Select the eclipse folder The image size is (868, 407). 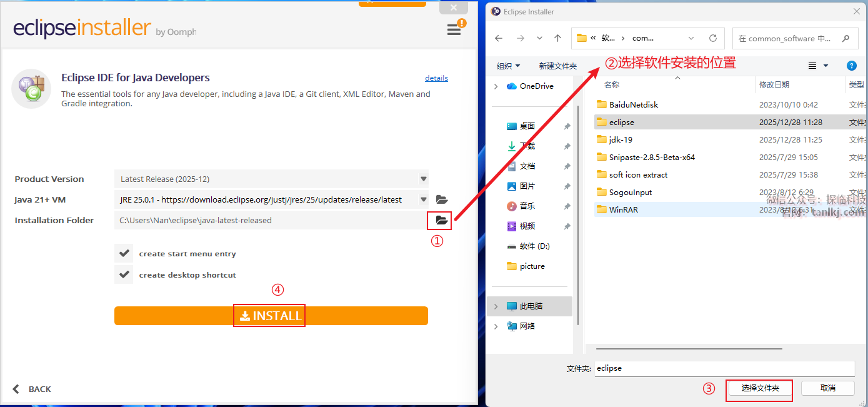(621, 123)
